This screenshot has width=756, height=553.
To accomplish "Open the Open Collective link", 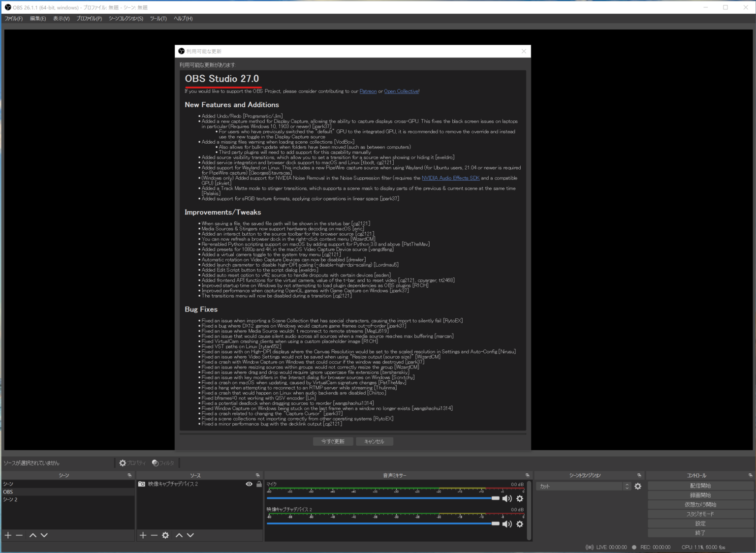I will tap(401, 91).
